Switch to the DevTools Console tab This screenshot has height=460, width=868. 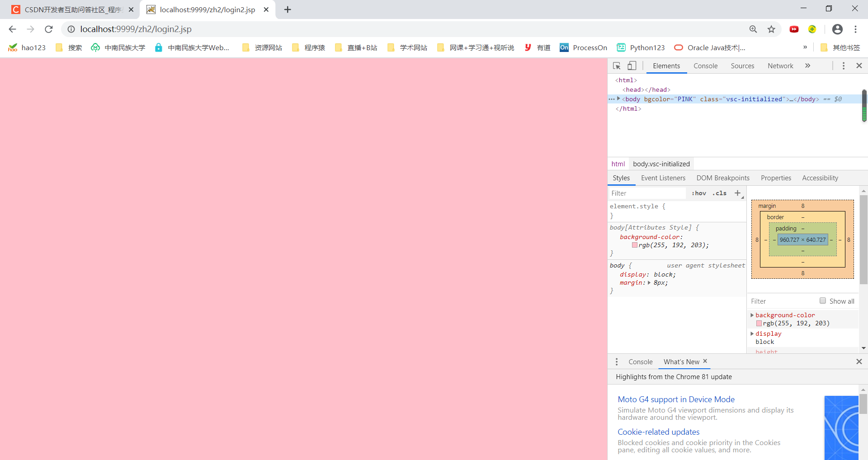pos(706,66)
